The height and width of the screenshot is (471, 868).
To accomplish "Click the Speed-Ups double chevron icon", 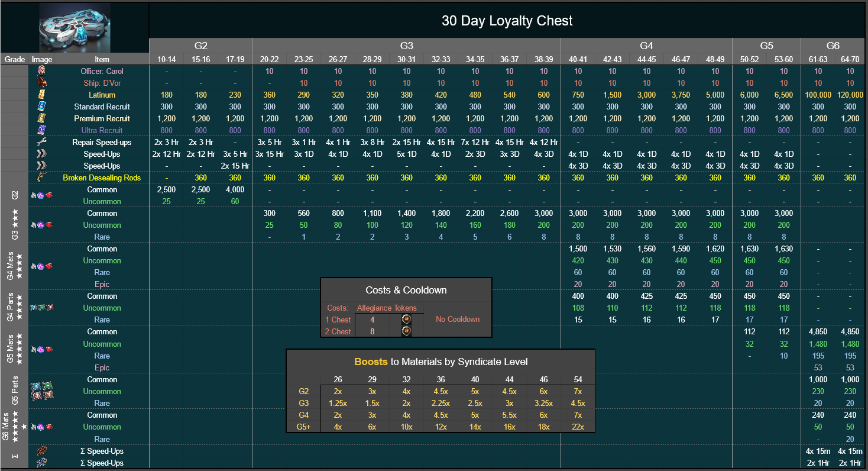I will pyautogui.click(x=41, y=154).
